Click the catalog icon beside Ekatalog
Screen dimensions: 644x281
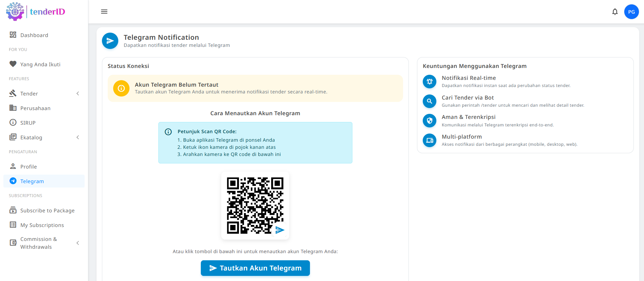(x=13, y=137)
